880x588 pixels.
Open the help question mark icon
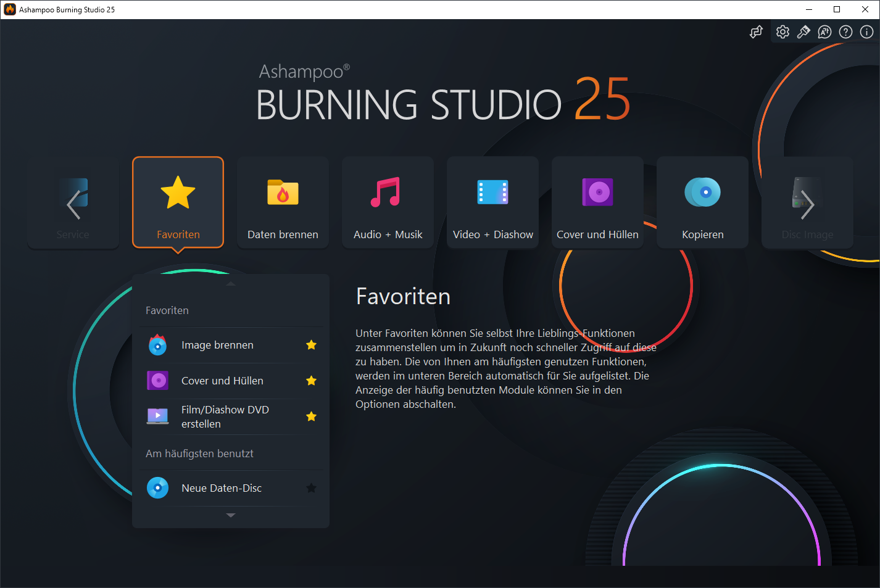[845, 32]
